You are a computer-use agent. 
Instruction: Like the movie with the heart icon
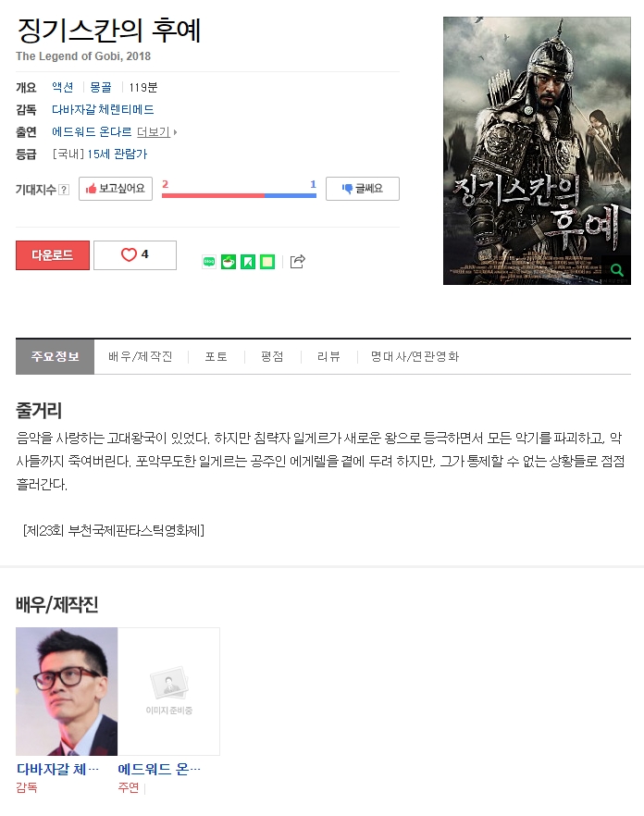point(135,255)
